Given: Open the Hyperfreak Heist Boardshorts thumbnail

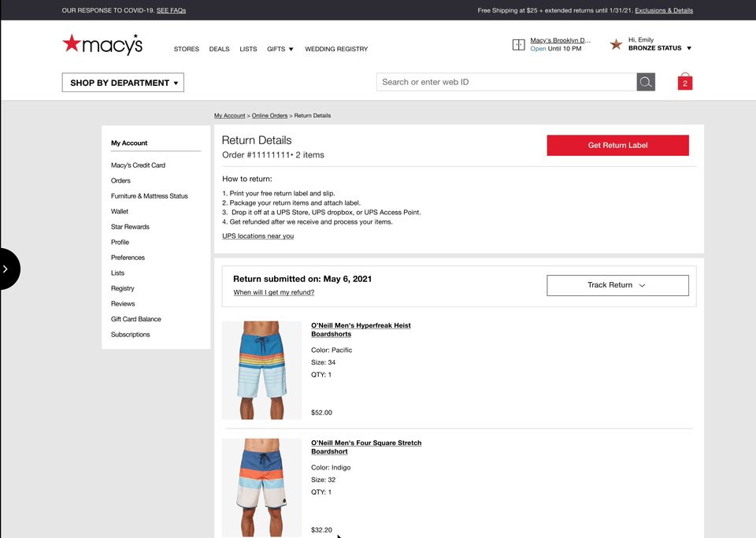Looking at the screenshot, I should pos(261,370).
